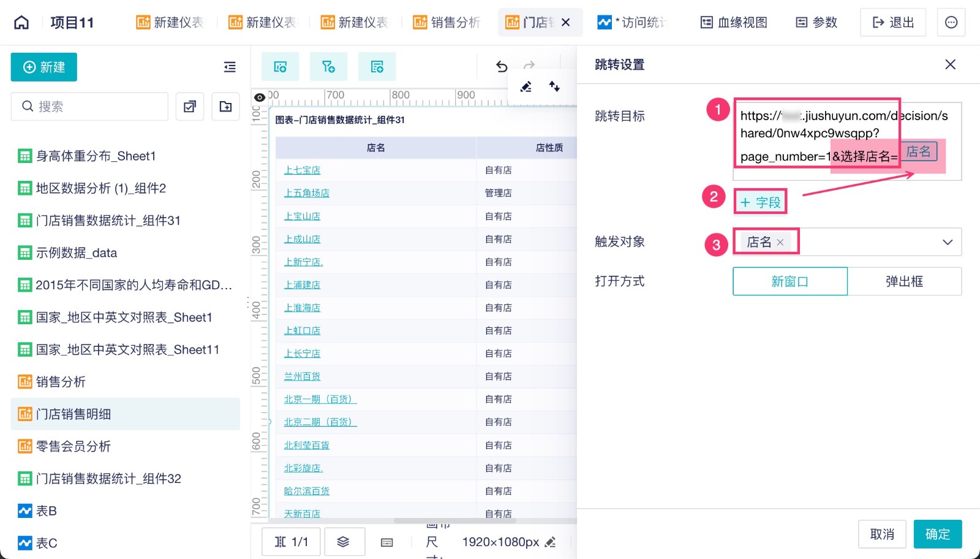Click the layers icon in bottom bar
Screen dimensions: 980x559
[344, 542]
